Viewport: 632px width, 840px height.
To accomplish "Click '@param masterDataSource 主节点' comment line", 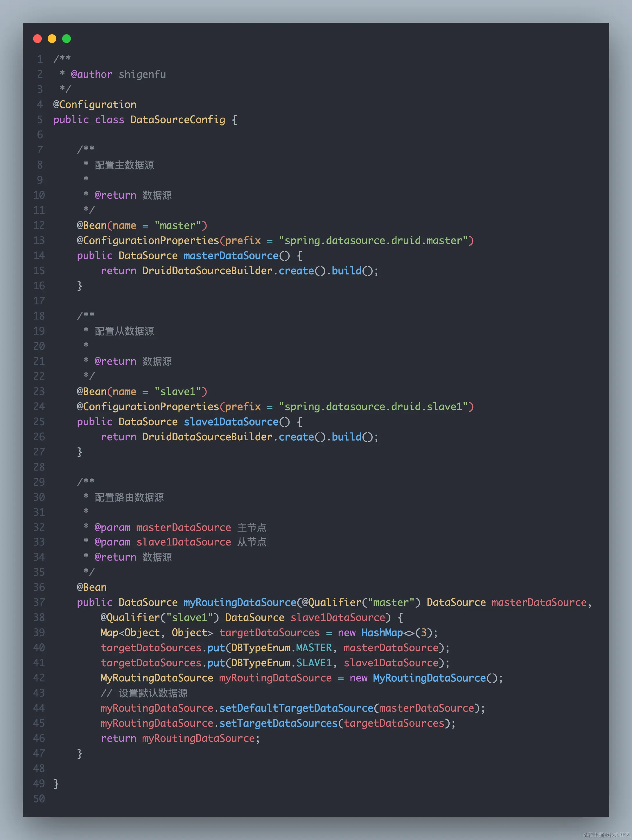I will pos(180,527).
